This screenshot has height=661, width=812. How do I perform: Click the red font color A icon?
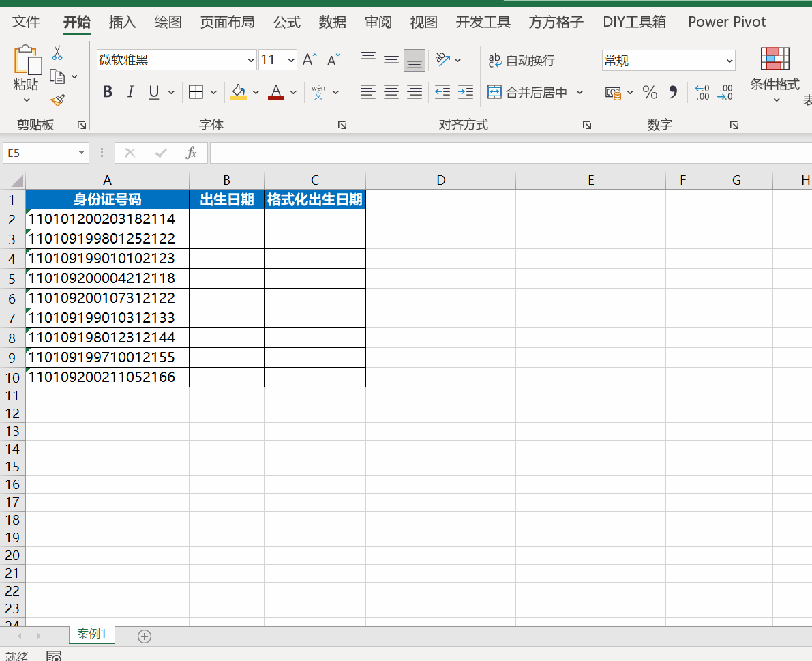276,92
